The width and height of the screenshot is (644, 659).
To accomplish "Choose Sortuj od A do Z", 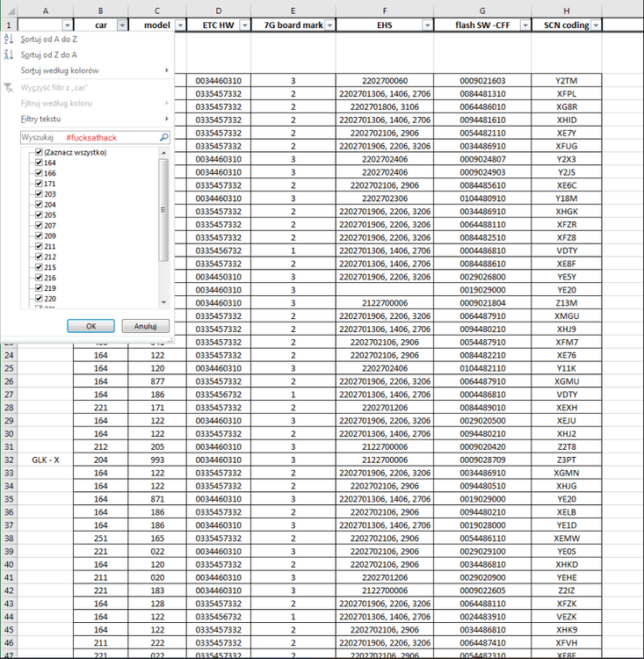I will click(x=49, y=40).
